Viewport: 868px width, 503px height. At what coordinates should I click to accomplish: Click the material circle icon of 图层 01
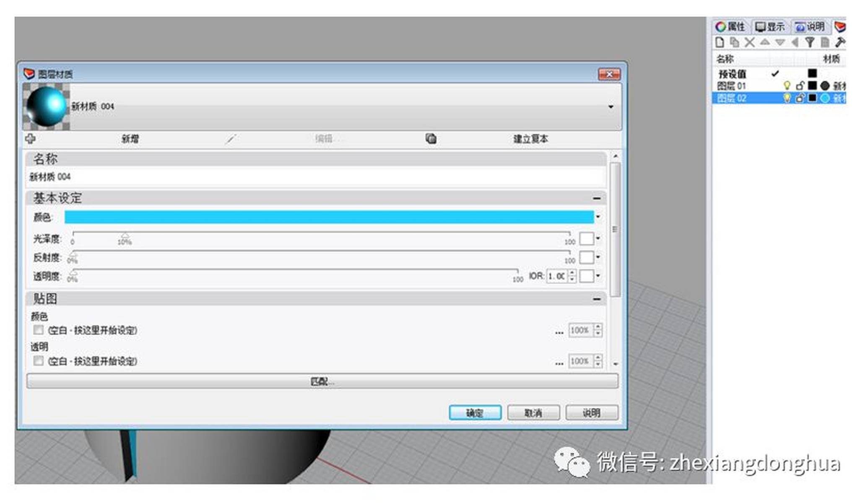click(x=825, y=86)
